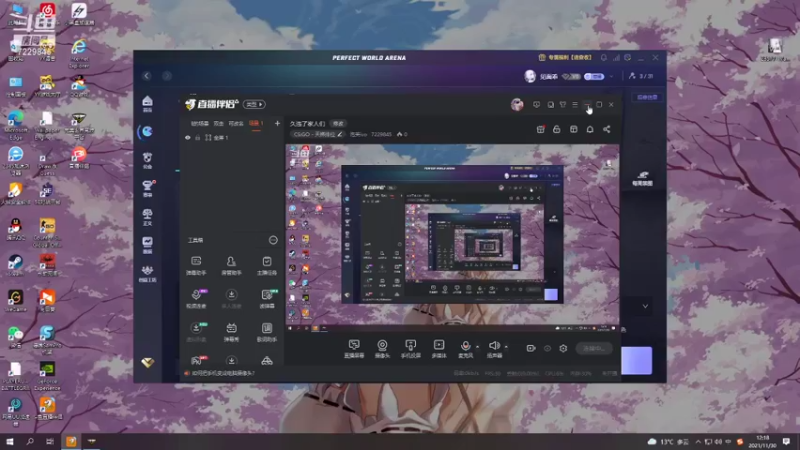Open the three-line menu icon in companion title bar

pyautogui.click(x=575, y=105)
